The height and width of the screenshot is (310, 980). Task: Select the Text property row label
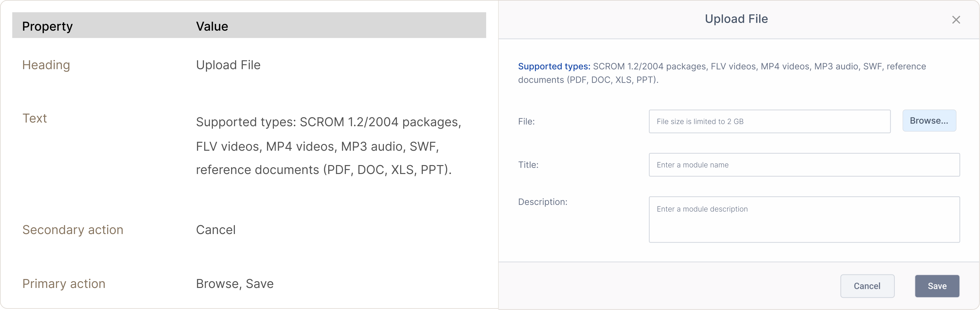pyautogui.click(x=35, y=119)
